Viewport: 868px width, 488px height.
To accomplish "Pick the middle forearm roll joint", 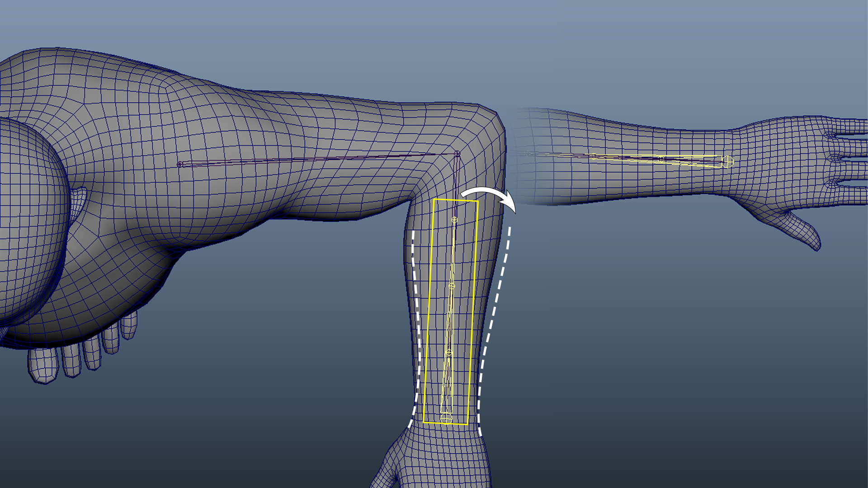I will tap(451, 286).
